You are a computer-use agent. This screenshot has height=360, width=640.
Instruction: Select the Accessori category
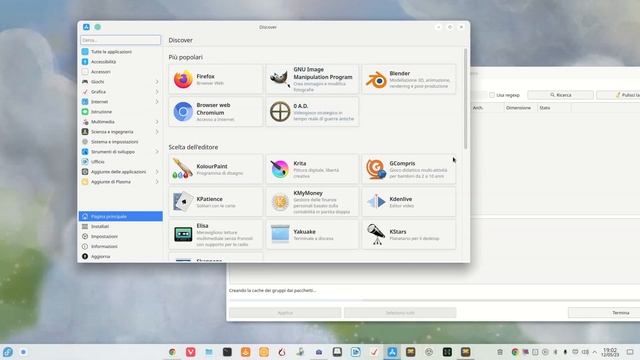(121, 72)
